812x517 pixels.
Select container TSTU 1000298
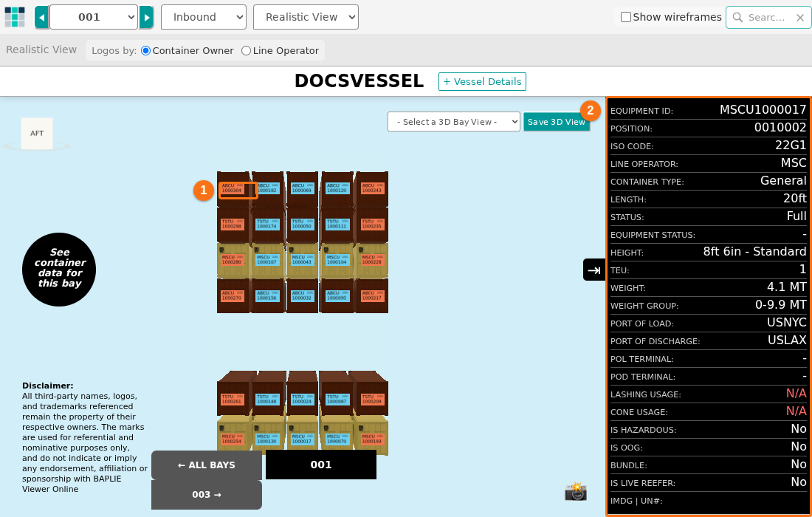point(233,224)
